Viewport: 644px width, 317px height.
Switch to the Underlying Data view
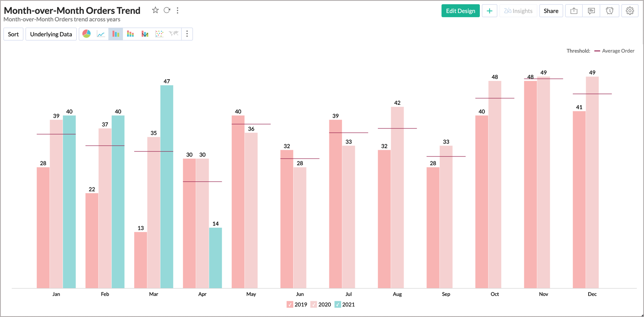click(x=51, y=34)
